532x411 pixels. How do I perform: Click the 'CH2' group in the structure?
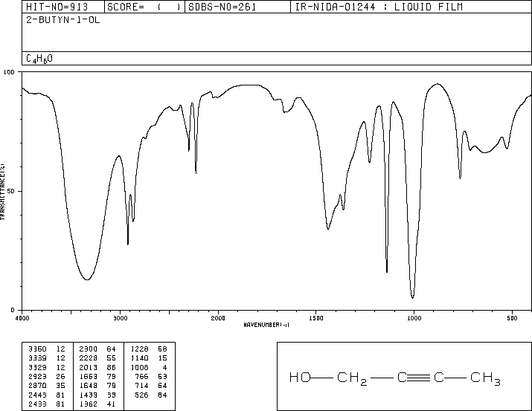[352, 378]
